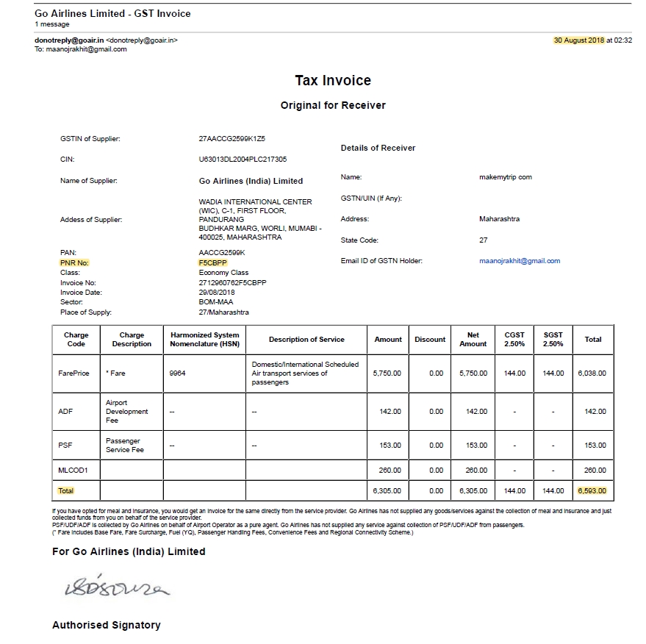
Task: Click the MLCOD1 charge code cell
Action: tap(73, 471)
